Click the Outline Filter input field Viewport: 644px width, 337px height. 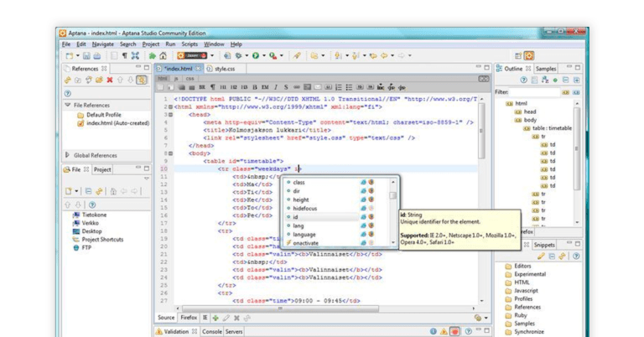click(534, 92)
